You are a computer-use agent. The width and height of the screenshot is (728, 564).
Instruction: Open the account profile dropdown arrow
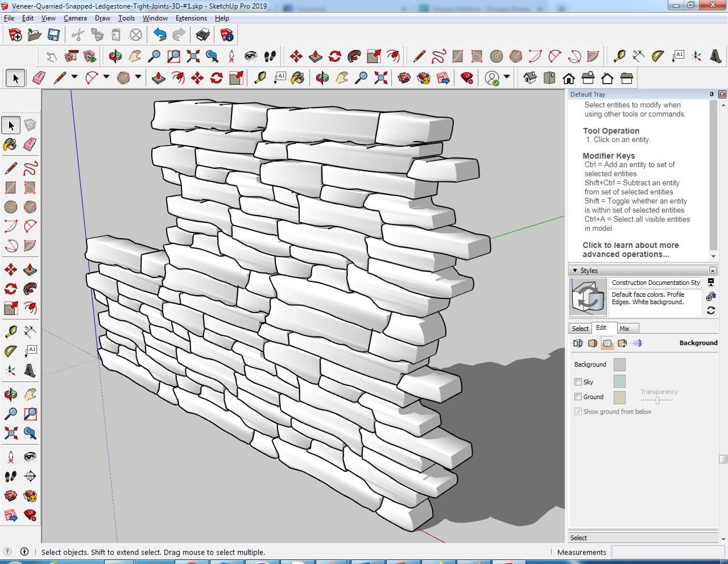(x=506, y=78)
